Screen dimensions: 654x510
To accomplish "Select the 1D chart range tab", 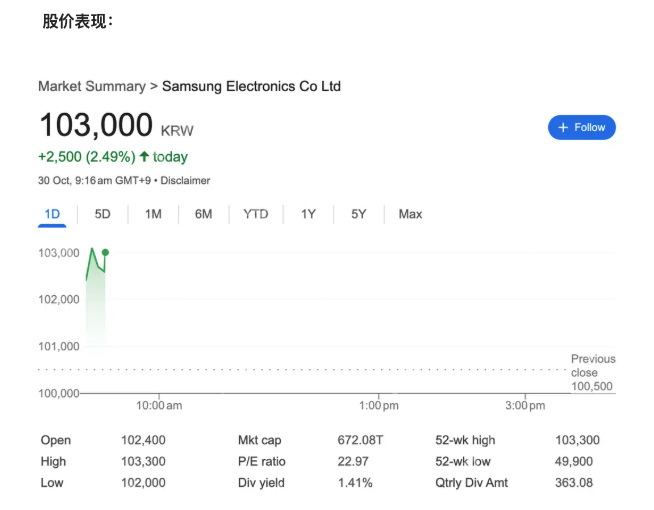I will tap(52, 214).
